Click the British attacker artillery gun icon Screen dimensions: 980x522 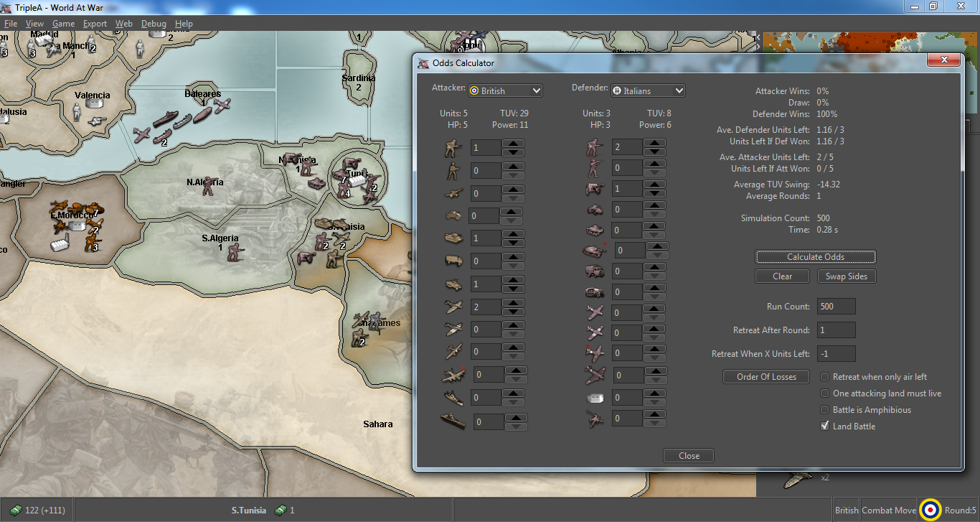[x=452, y=193]
